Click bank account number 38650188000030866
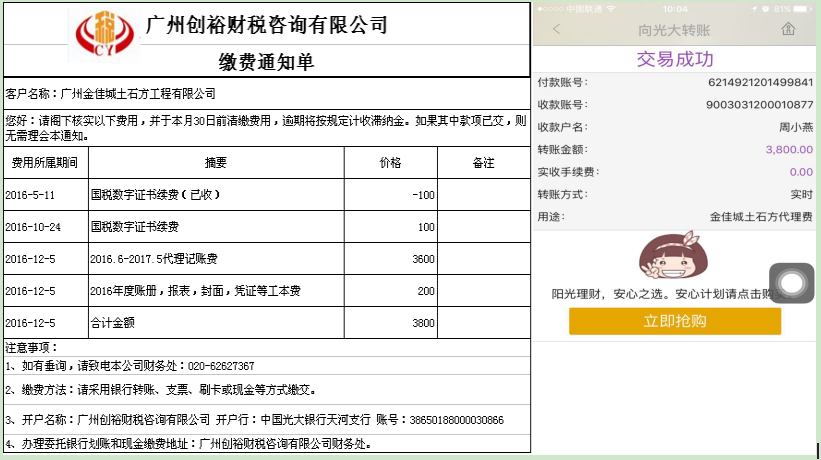Screen dimensions: 821x460 (x=457, y=420)
